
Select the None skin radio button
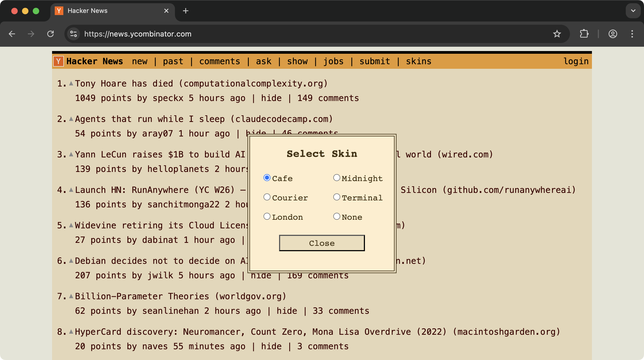pos(336,216)
